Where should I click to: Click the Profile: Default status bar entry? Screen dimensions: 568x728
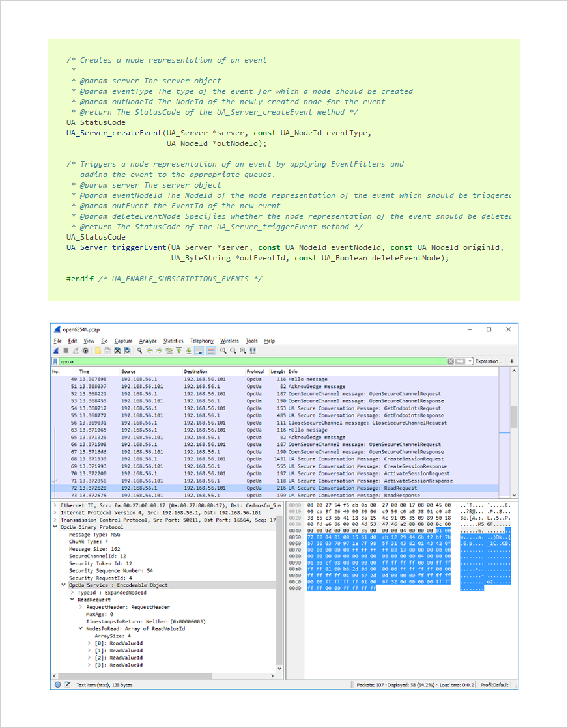click(x=496, y=684)
